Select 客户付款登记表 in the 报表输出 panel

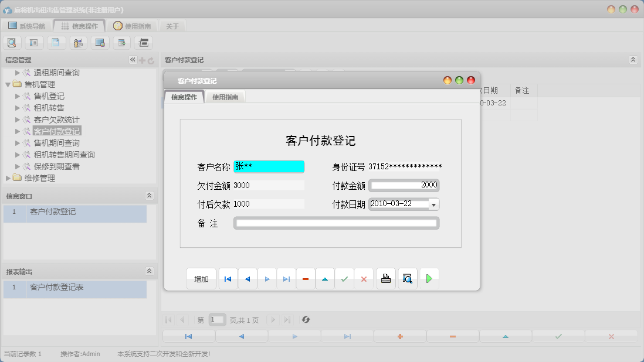[x=57, y=289]
